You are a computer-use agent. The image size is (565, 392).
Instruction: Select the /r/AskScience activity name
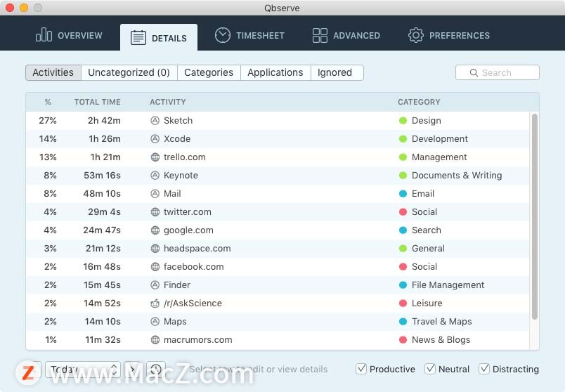[193, 303]
